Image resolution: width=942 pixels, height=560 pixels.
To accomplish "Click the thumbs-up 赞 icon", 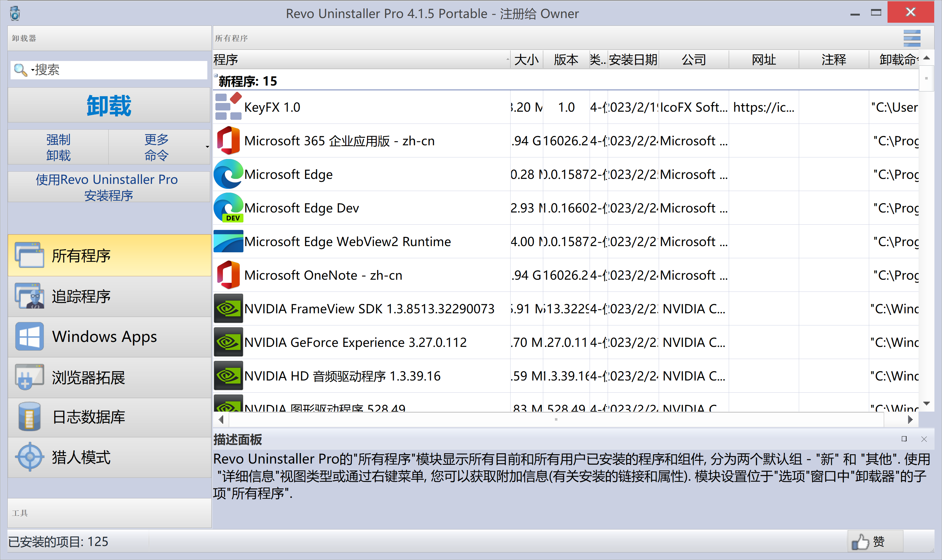I will (x=860, y=542).
